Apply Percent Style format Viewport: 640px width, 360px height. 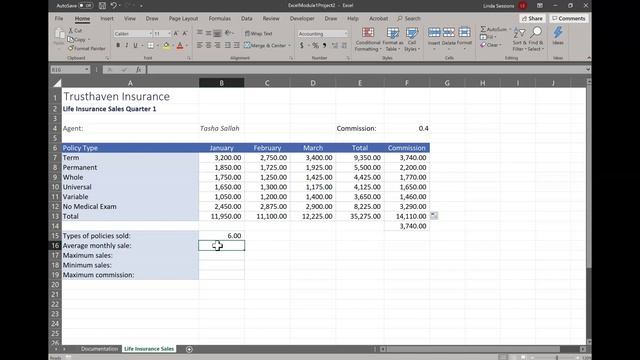coord(315,45)
